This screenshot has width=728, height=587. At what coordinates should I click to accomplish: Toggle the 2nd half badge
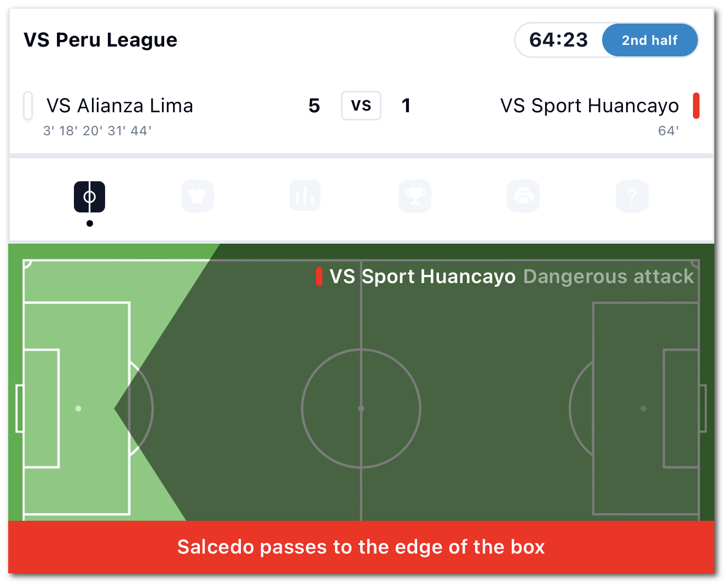pos(650,40)
